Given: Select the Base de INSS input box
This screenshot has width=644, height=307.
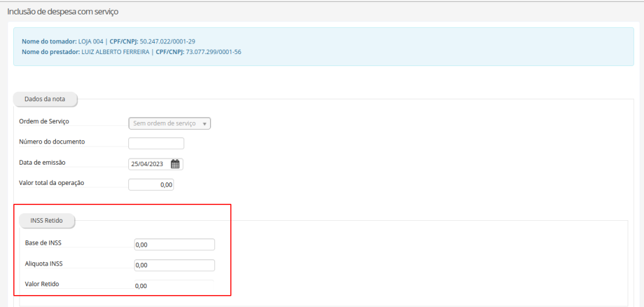Looking at the screenshot, I should 174,245.
